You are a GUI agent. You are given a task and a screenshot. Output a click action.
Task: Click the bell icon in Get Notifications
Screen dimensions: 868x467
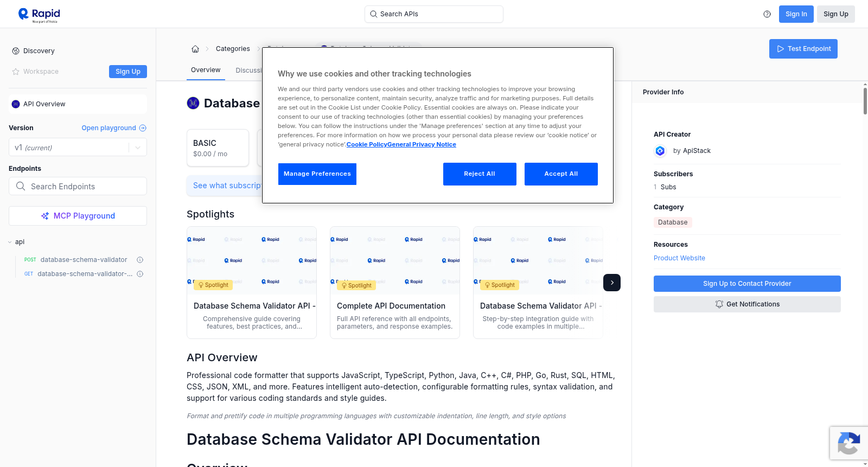click(719, 304)
